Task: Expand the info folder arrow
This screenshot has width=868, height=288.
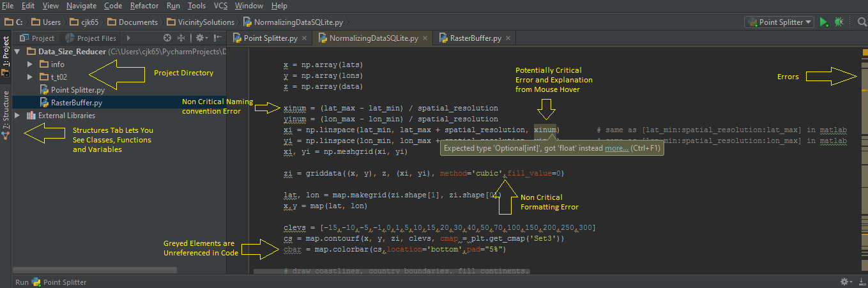Action: click(x=30, y=64)
